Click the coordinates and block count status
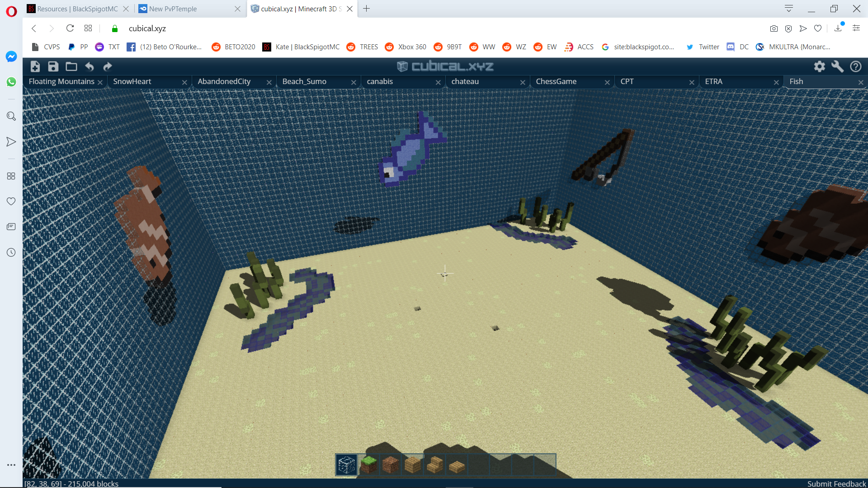The height and width of the screenshot is (488, 868). point(71,484)
